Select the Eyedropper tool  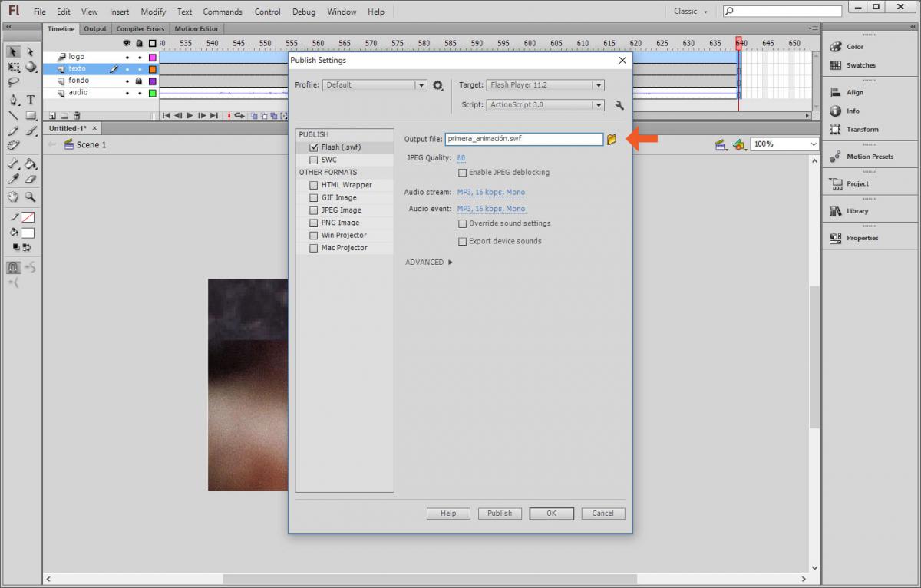tap(13, 179)
